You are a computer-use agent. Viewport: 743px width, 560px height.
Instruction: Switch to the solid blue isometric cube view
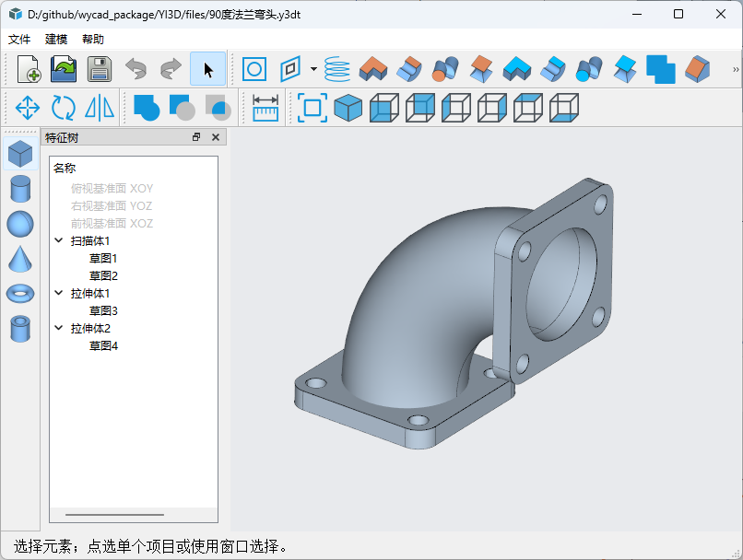tap(348, 108)
